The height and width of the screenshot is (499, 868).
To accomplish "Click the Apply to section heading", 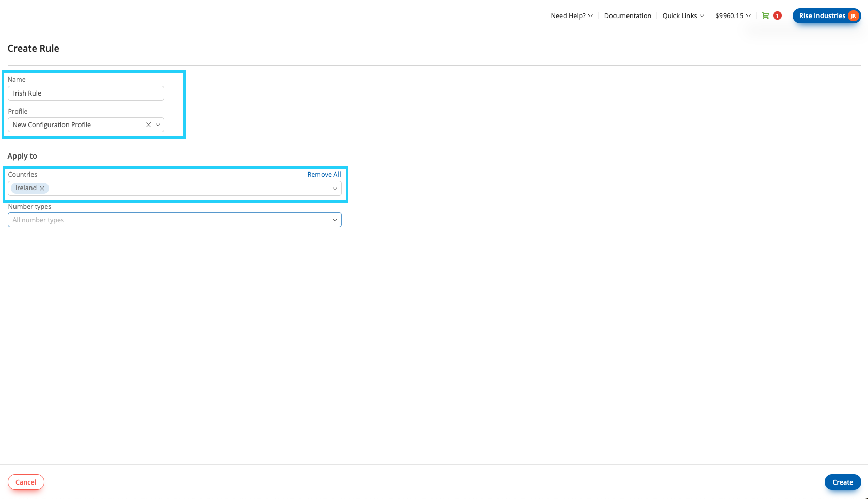I will pyautogui.click(x=22, y=156).
